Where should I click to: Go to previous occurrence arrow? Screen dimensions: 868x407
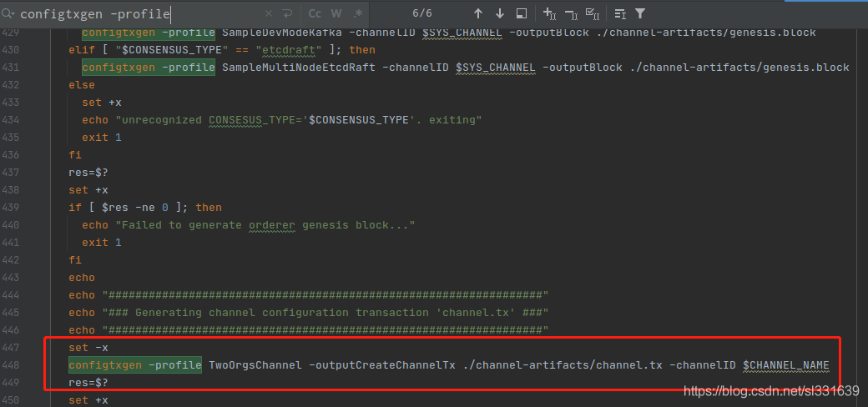478,13
